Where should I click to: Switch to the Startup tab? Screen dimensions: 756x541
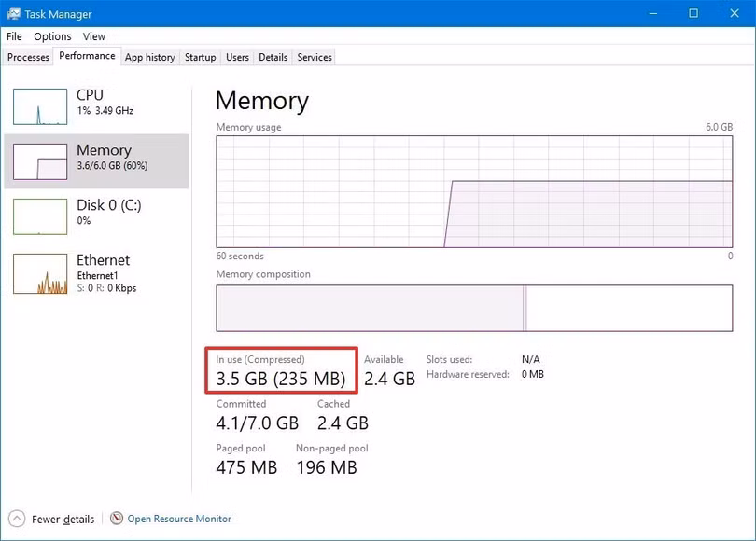(200, 57)
